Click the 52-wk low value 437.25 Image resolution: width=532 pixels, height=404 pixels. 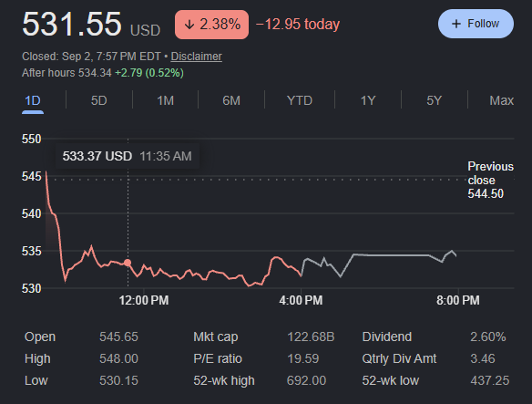[x=490, y=381]
